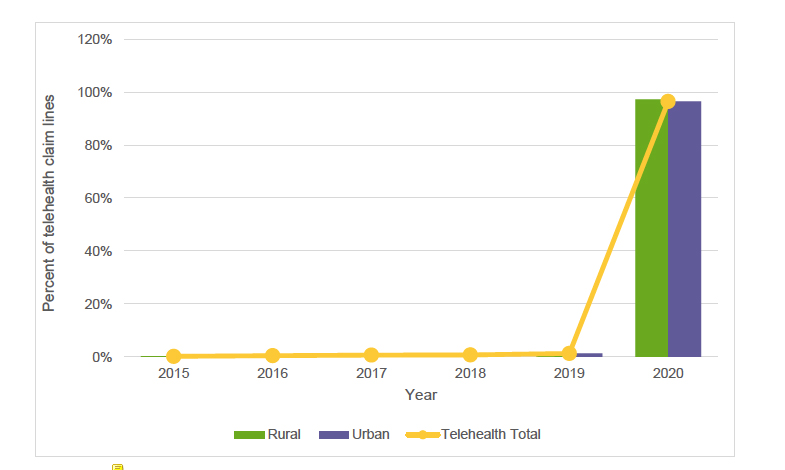Select the purple Urban bar for 2020
The image size is (785, 470).
point(685,228)
